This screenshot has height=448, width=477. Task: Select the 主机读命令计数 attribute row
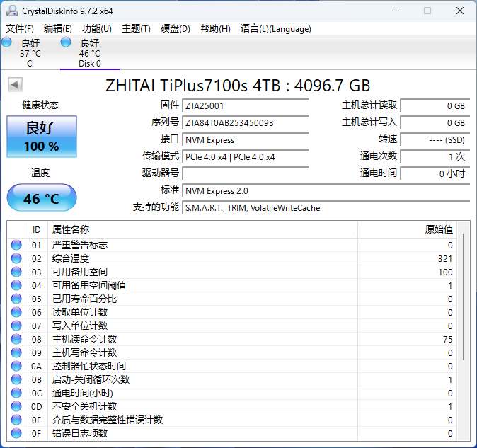(x=232, y=339)
